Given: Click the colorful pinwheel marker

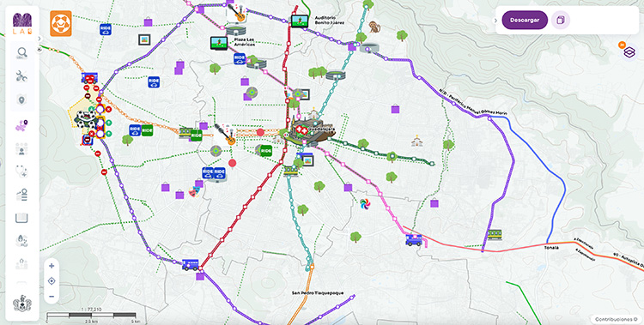Looking at the screenshot, I should pos(365,203).
